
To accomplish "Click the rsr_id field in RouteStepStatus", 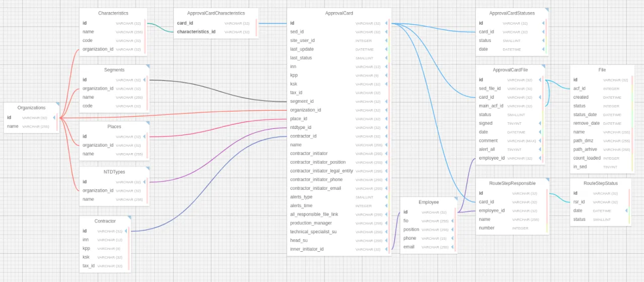I will tap(579, 202).
